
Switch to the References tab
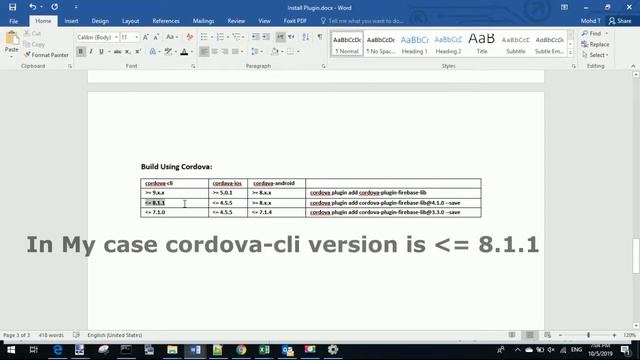point(166,21)
